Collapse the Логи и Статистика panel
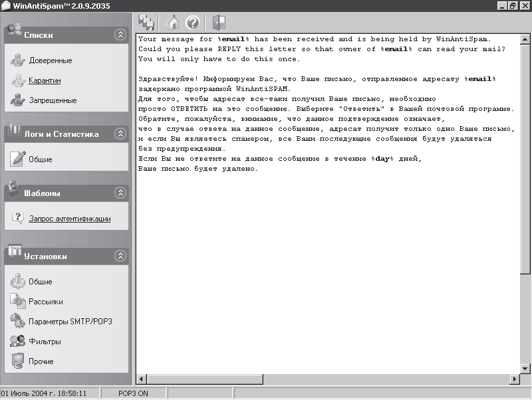 point(120,134)
